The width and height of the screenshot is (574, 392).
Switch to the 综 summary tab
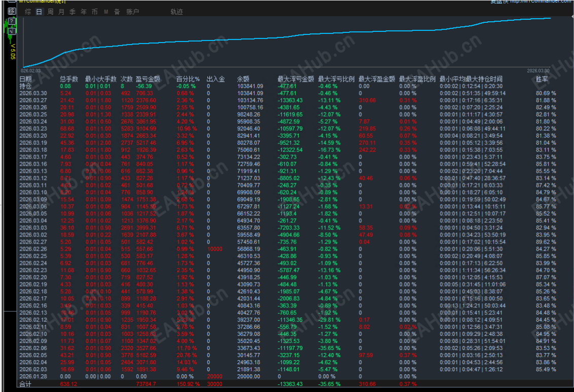click(28, 12)
